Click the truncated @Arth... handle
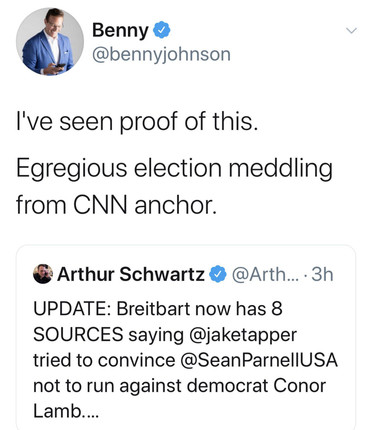This screenshot has height=430, width=372. [264, 274]
